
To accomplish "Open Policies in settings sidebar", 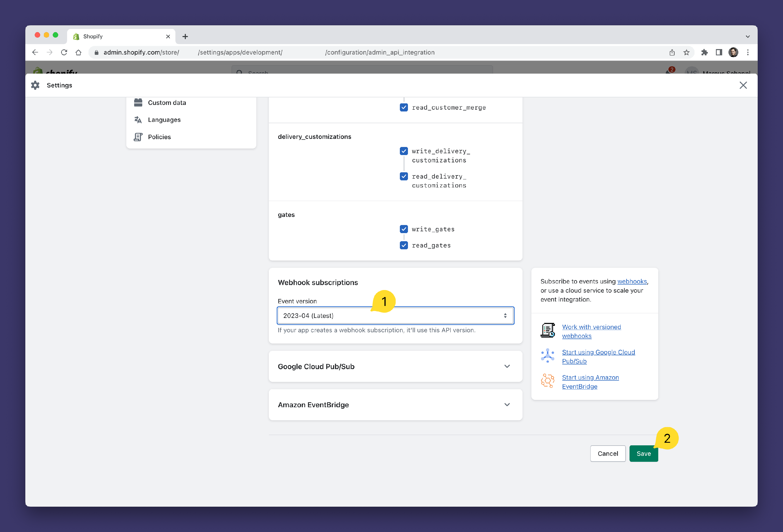I will coord(159,137).
